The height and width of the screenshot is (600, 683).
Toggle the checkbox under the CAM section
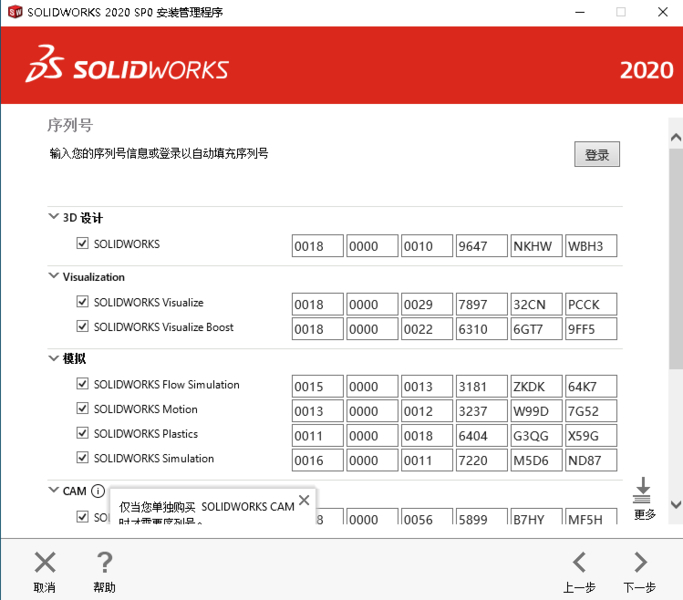[x=82, y=516]
